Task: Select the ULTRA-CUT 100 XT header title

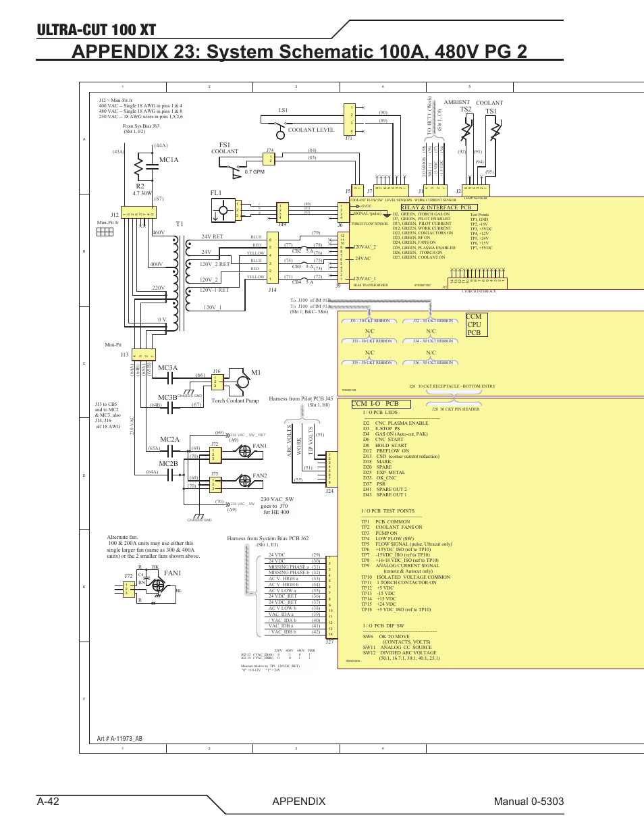Action: click(x=97, y=30)
